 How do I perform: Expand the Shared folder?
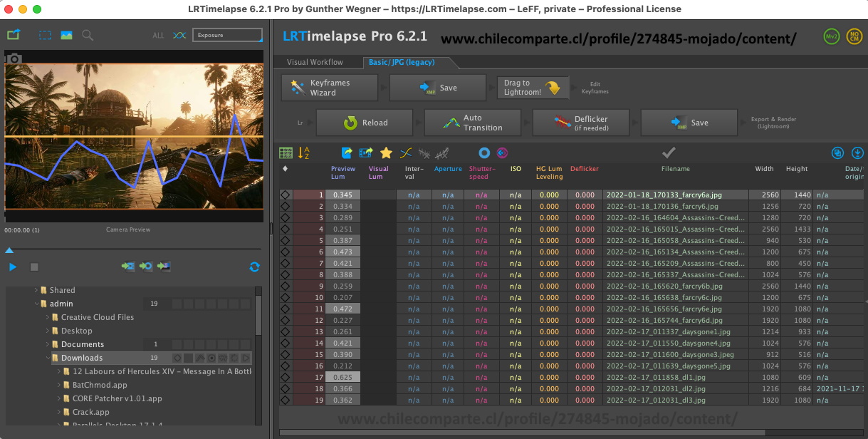tap(36, 290)
